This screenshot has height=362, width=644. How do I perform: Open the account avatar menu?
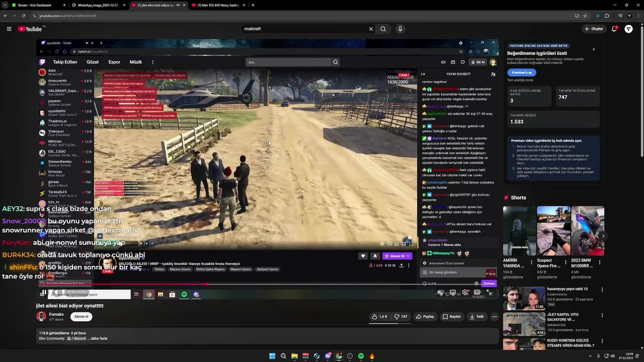[628, 29]
